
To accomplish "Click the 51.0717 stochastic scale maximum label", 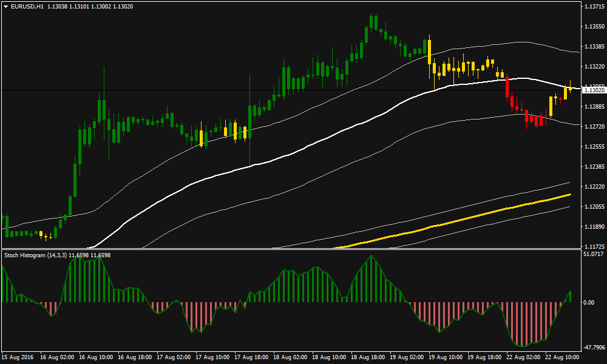I will [x=593, y=255].
